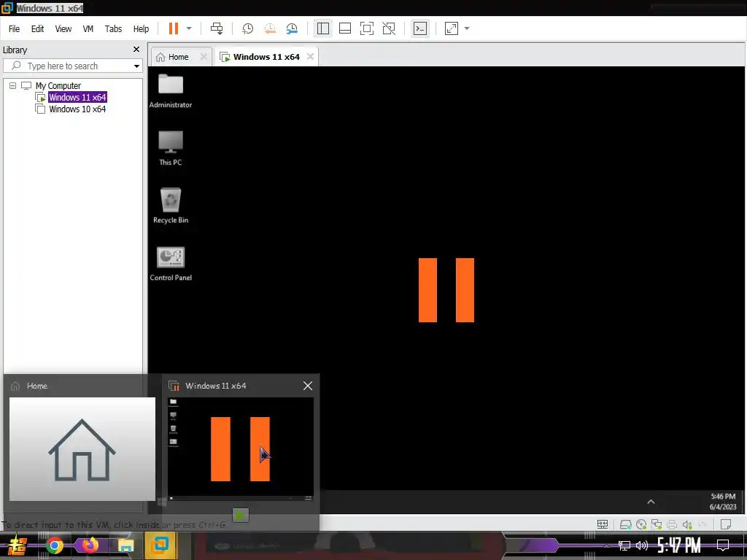
Task: Select Windows 10 x64 in library tree
Action: click(77, 109)
